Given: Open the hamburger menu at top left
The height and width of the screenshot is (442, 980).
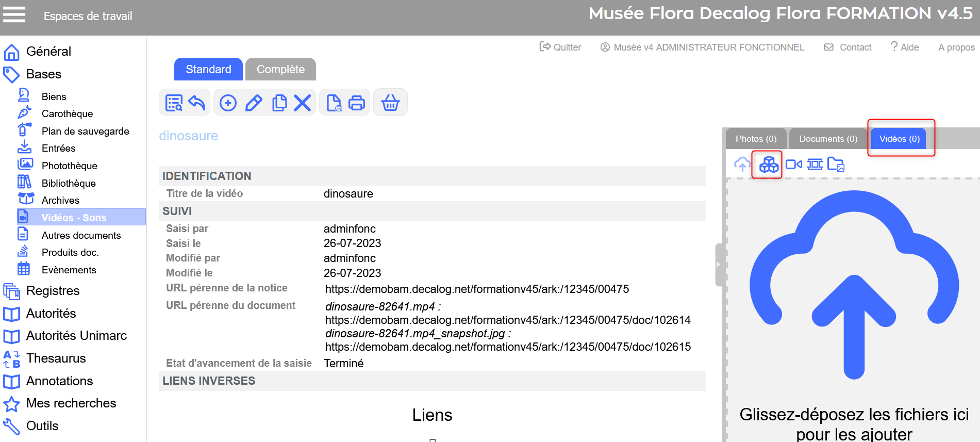Looking at the screenshot, I should coord(14,14).
